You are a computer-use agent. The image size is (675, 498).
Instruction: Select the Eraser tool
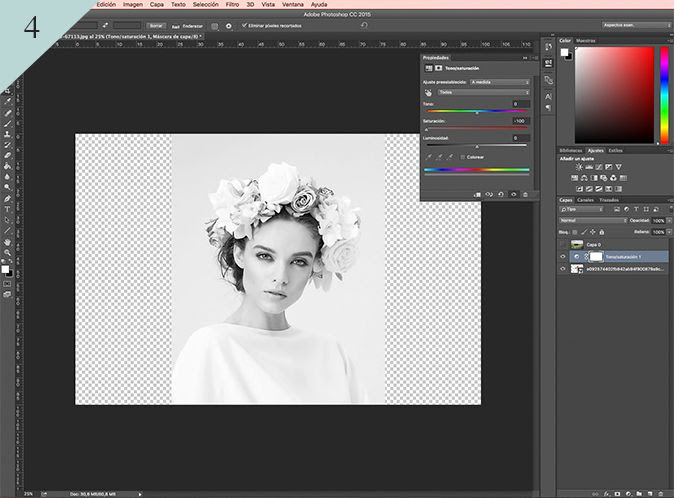(7, 155)
